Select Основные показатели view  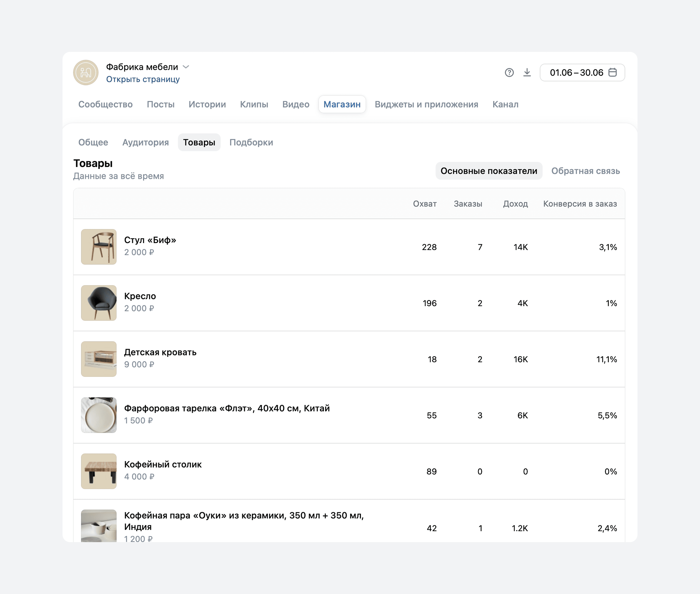489,171
